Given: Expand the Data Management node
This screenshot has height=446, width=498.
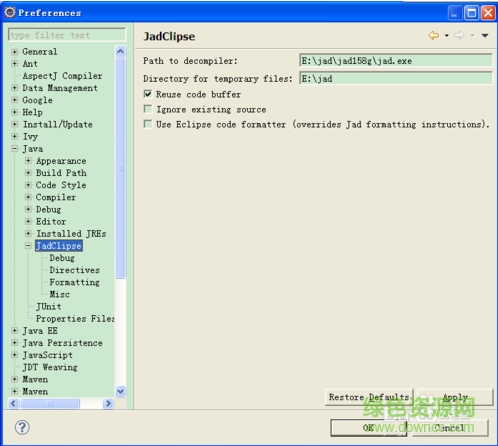Looking at the screenshot, I should [x=14, y=88].
